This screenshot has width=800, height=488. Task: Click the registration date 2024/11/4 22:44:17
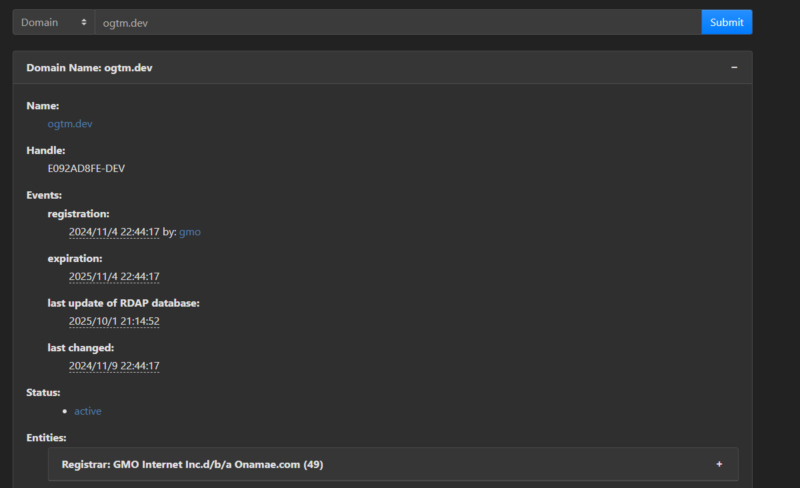114,232
